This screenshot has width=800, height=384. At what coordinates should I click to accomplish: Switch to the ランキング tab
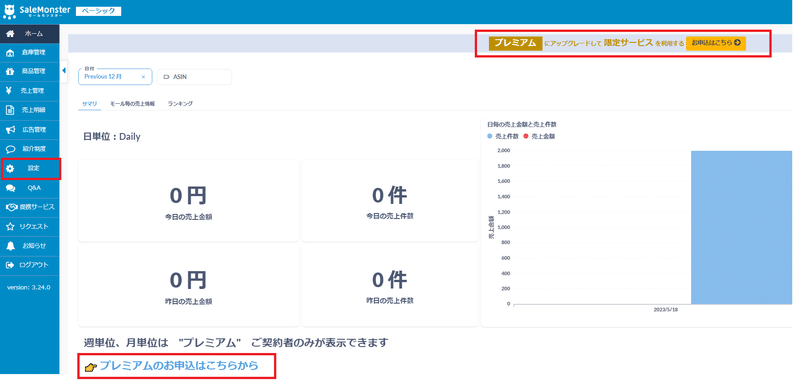point(180,104)
